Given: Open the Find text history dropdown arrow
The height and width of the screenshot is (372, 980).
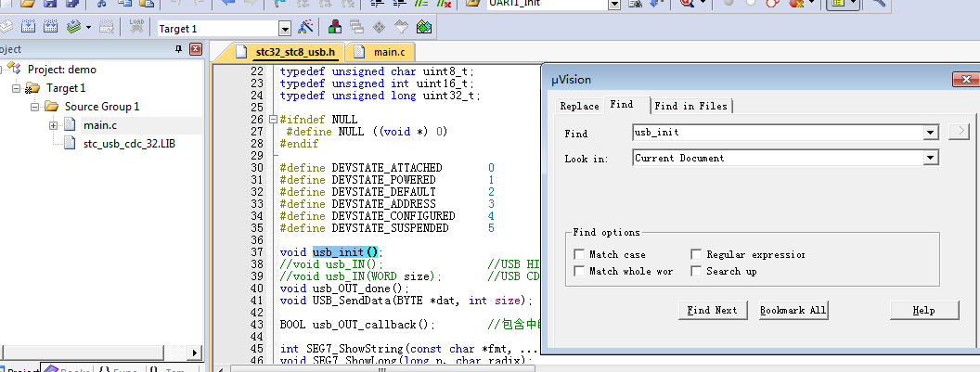Looking at the screenshot, I should click(931, 133).
